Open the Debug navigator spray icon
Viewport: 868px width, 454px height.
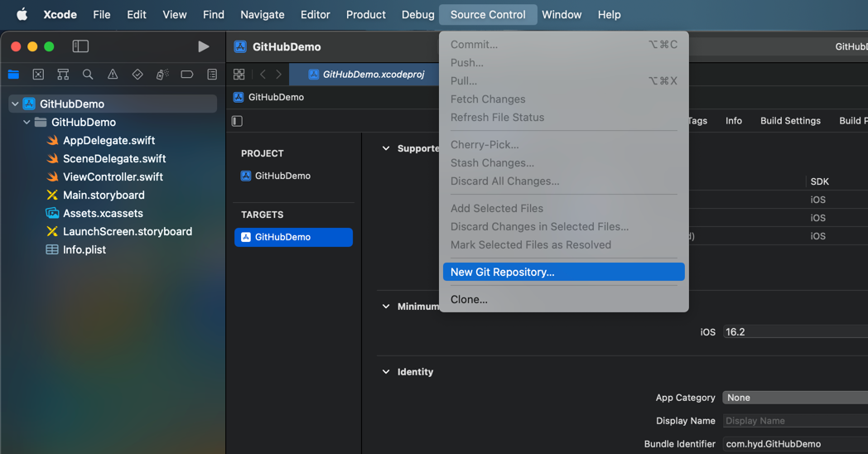point(162,75)
